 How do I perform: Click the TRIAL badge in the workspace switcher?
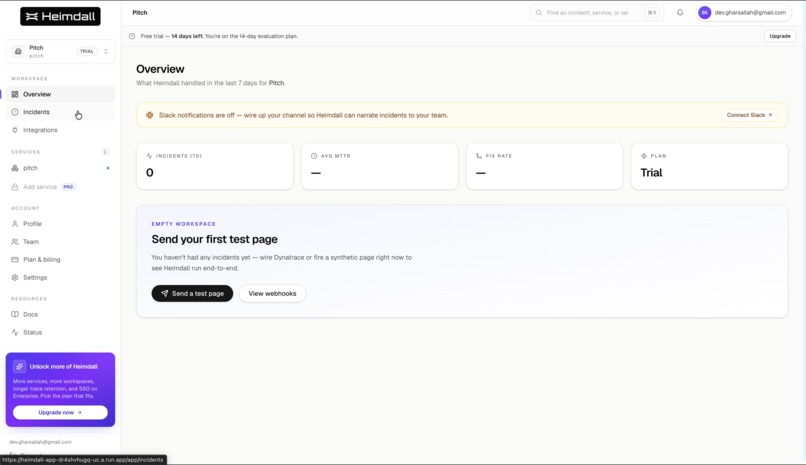(x=86, y=51)
